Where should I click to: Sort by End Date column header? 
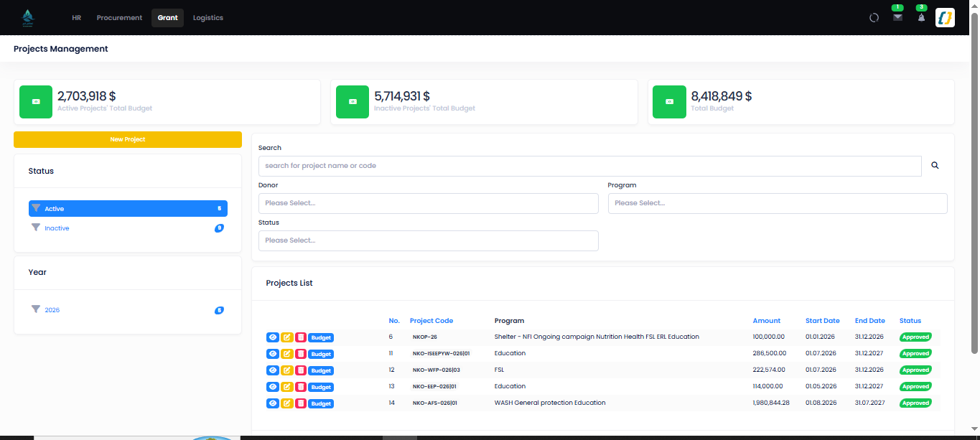click(870, 321)
